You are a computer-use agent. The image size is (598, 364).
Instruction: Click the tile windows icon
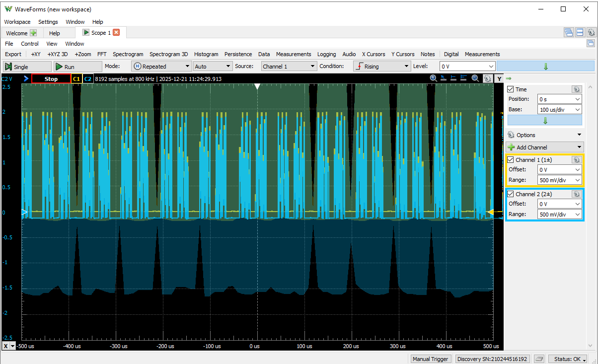[x=580, y=33]
